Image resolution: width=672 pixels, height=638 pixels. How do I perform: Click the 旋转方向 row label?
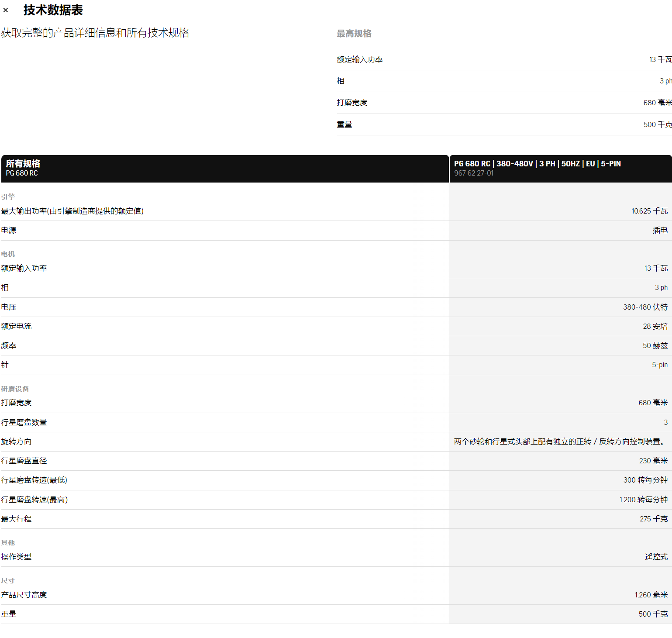pos(16,442)
